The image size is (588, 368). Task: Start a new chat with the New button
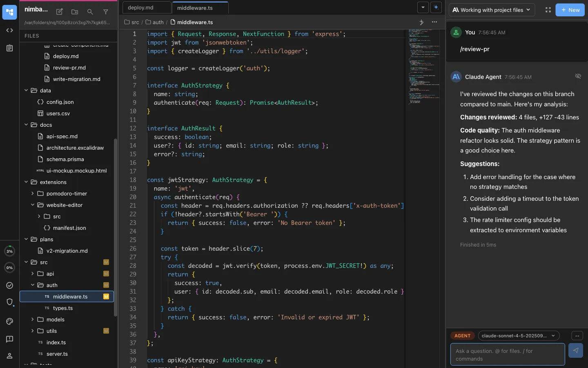(x=570, y=10)
